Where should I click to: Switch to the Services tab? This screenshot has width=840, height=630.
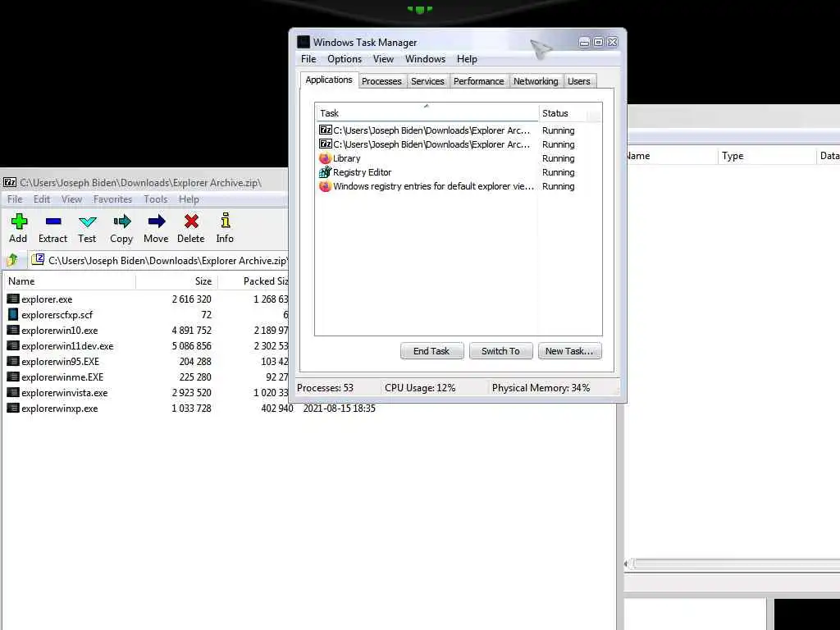427,81
